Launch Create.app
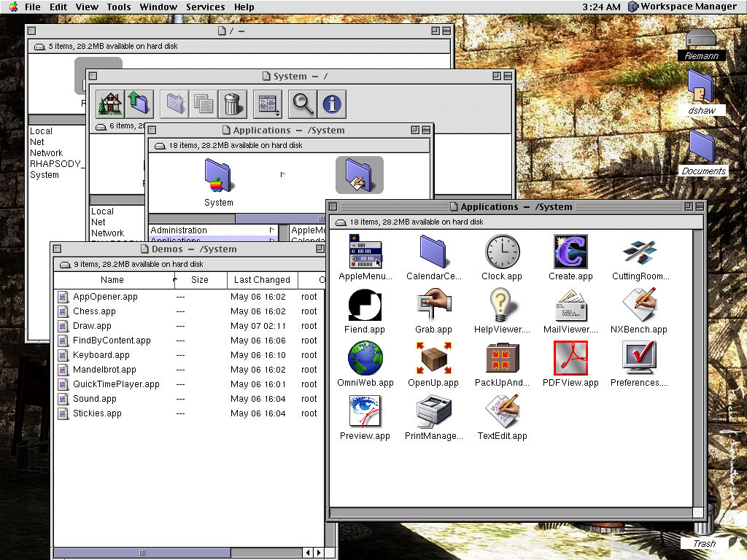 pyautogui.click(x=570, y=251)
